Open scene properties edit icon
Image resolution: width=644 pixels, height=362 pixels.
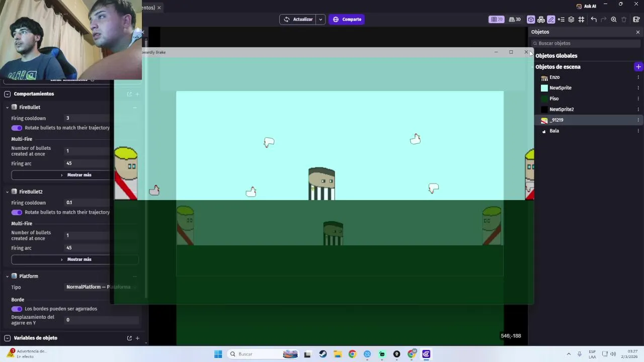pyautogui.click(x=636, y=20)
